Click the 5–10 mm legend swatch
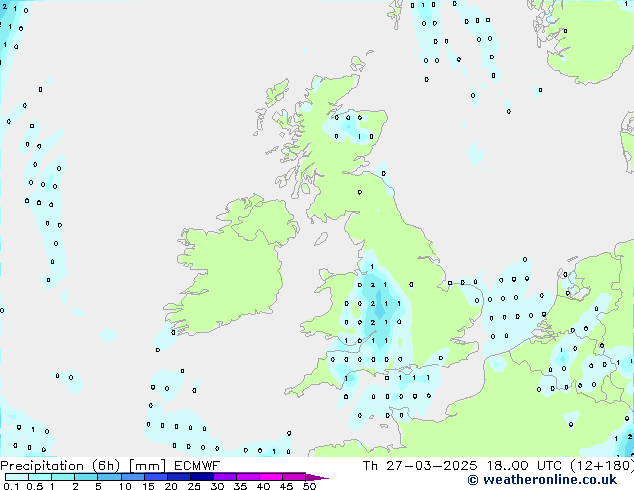The height and width of the screenshot is (490, 634). point(109,477)
